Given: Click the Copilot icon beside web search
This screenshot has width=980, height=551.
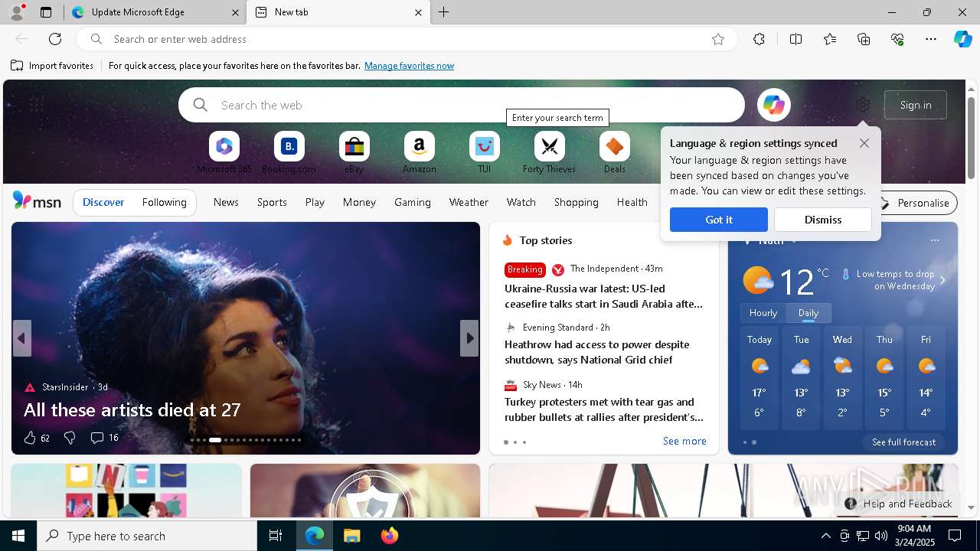Looking at the screenshot, I should tap(773, 105).
